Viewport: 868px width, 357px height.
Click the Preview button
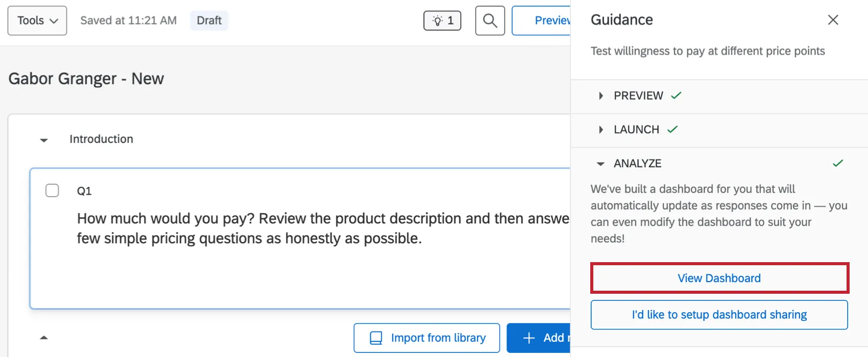(x=541, y=20)
